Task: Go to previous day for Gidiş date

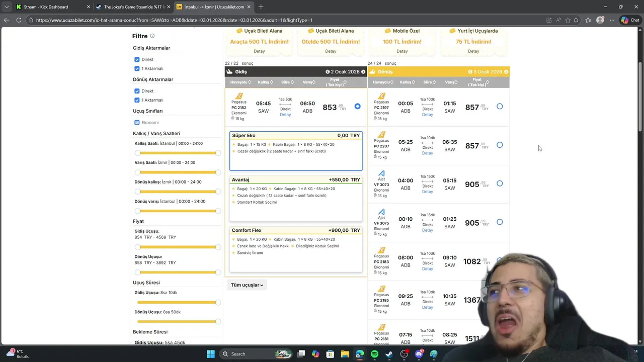Action: tap(328, 72)
